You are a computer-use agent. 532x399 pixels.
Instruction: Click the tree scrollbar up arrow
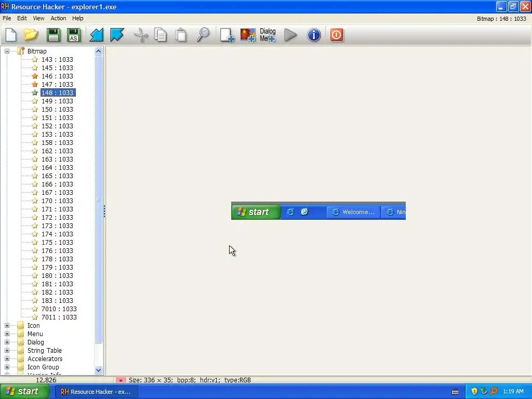pos(98,51)
